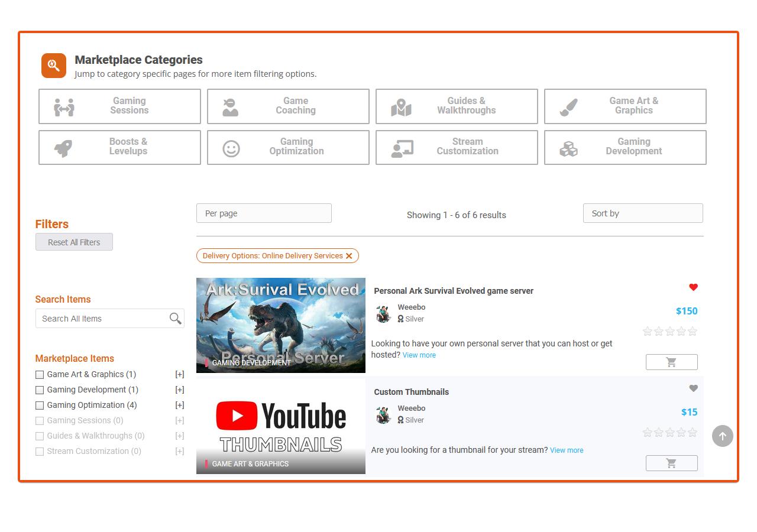Expand the Gaming Optimization subcategories

(180, 406)
